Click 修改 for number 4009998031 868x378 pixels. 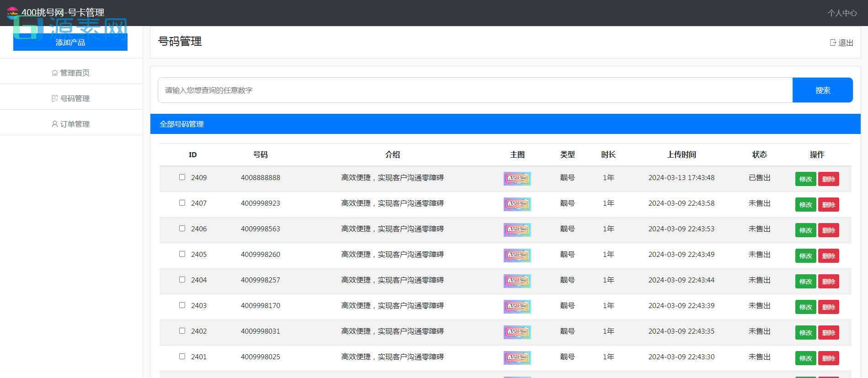pyautogui.click(x=805, y=332)
